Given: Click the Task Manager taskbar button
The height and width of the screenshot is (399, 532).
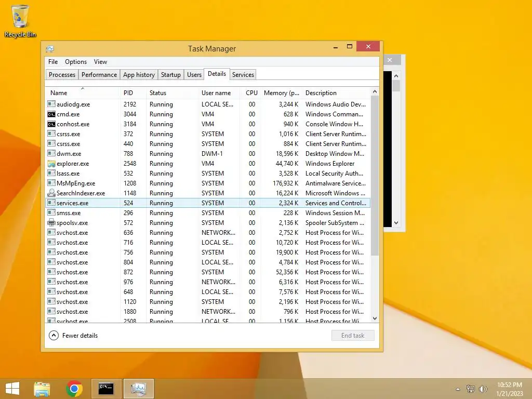Looking at the screenshot, I should [138, 389].
